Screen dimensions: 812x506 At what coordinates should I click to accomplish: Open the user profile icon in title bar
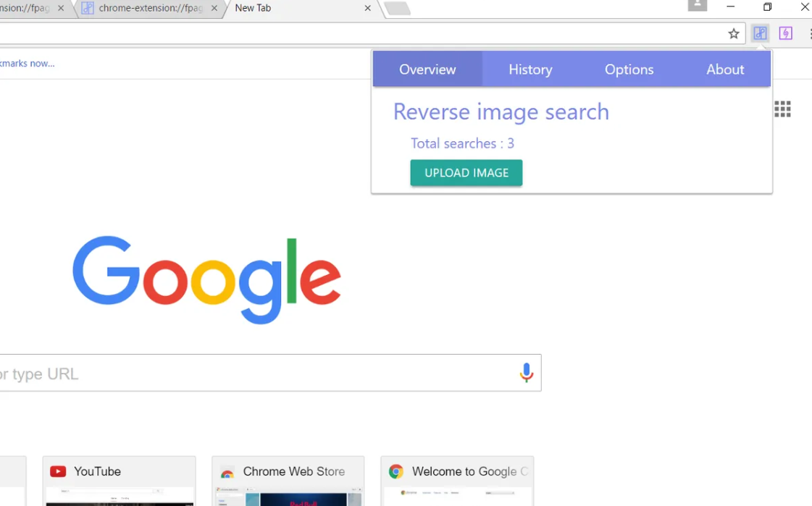click(x=697, y=5)
